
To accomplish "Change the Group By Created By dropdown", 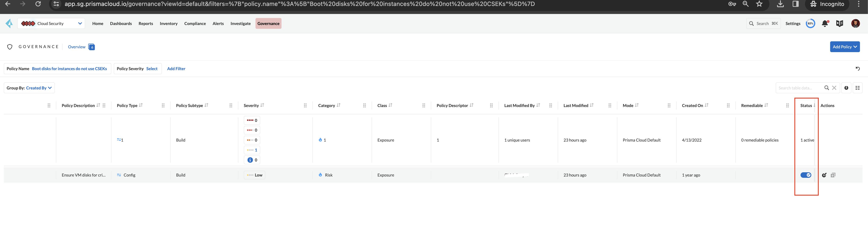I will 38,88.
